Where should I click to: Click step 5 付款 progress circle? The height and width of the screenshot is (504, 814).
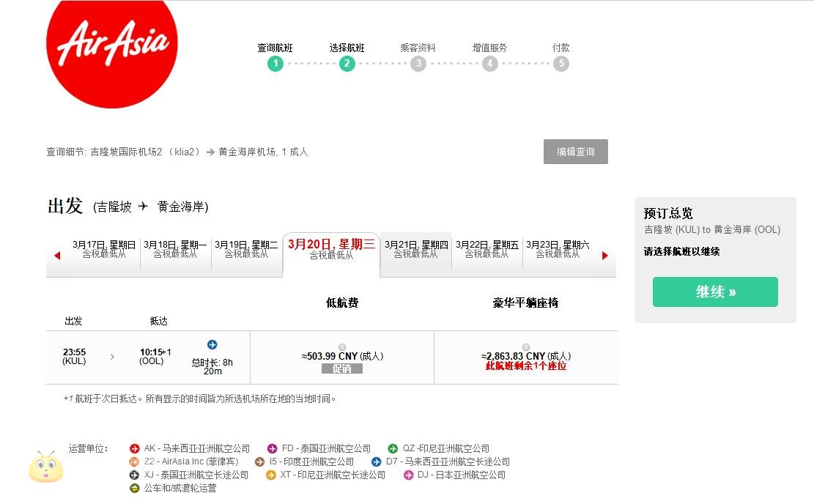point(560,64)
